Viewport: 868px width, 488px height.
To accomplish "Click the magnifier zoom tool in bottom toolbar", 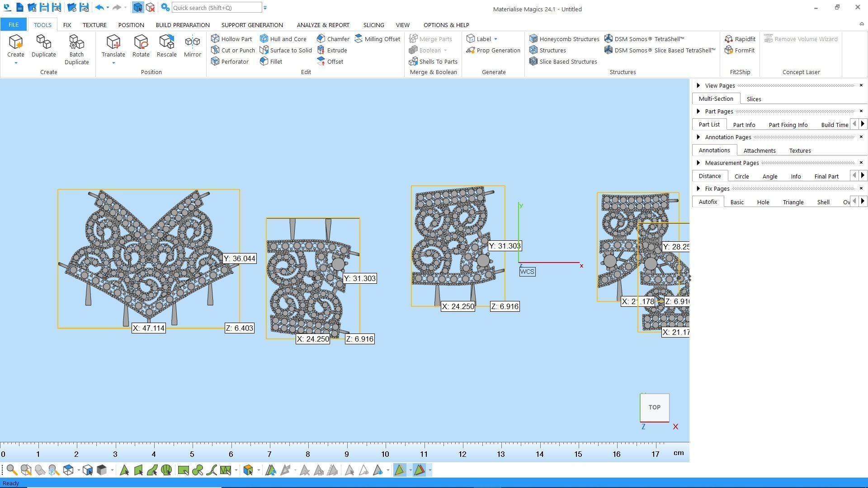I will pyautogui.click(x=12, y=470).
